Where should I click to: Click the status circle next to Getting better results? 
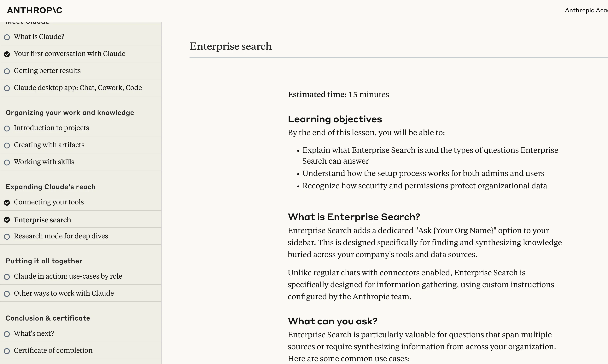click(x=7, y=71)
